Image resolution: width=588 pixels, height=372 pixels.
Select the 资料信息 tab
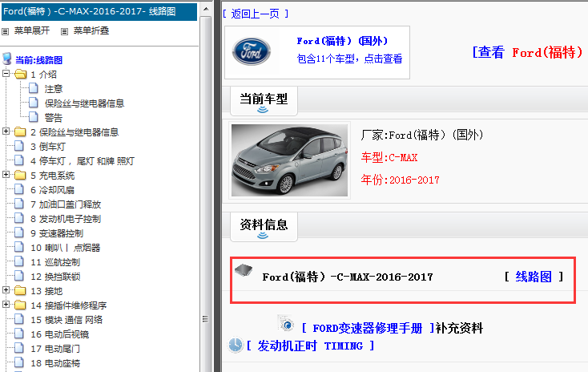(264, 226)
